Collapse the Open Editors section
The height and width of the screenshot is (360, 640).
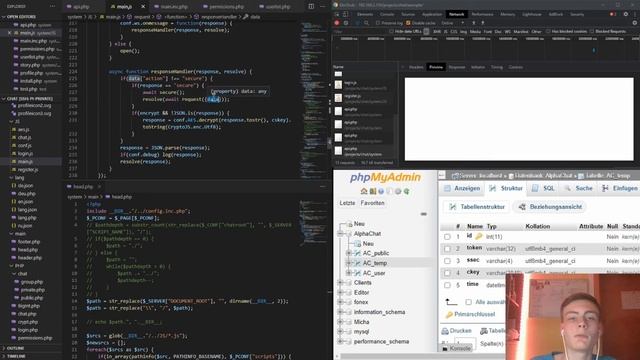pos(4,17)
